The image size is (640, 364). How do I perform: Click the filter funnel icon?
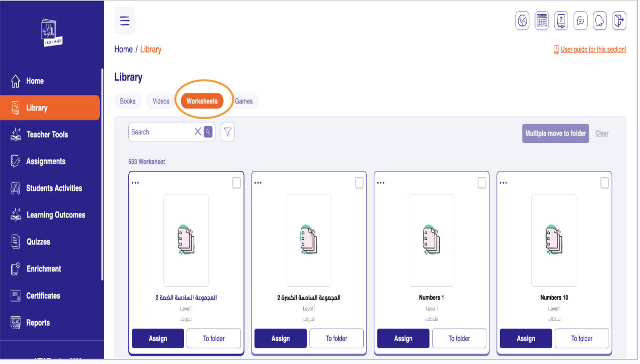(228, 132)
